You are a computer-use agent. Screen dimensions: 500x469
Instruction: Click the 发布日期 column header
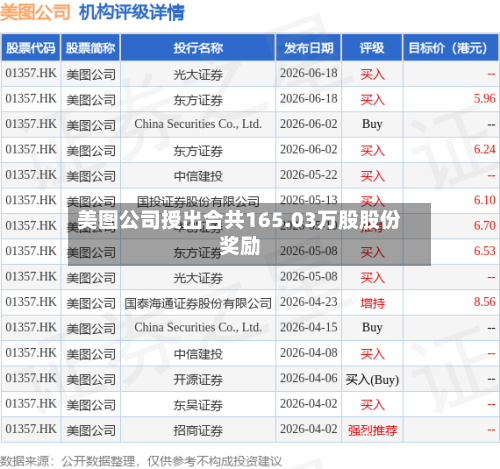tap(309, 48)
